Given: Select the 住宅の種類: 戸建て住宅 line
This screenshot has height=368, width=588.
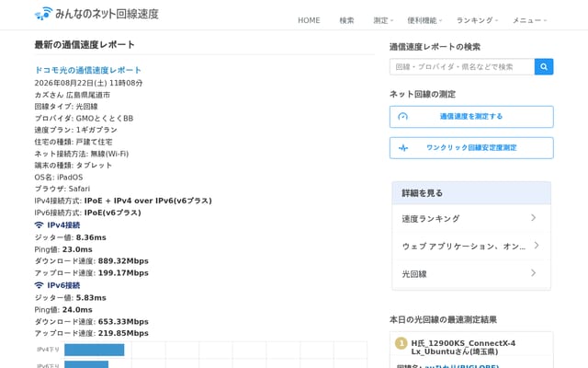Looking at the screenshot, I should point(73,142).
